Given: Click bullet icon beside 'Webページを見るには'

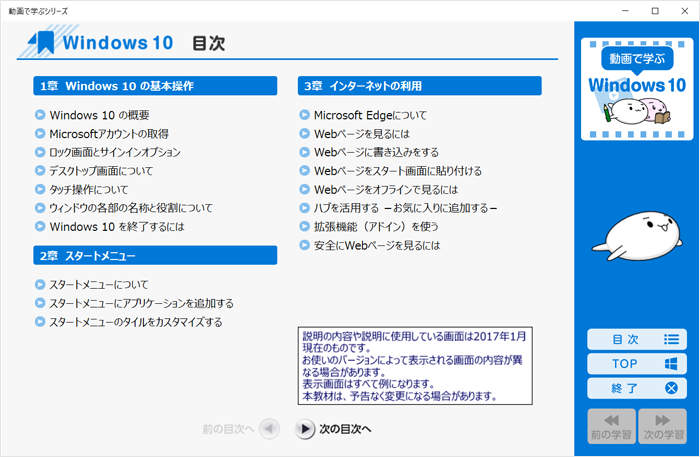Looking at the screenshot, I should (304, 134).
